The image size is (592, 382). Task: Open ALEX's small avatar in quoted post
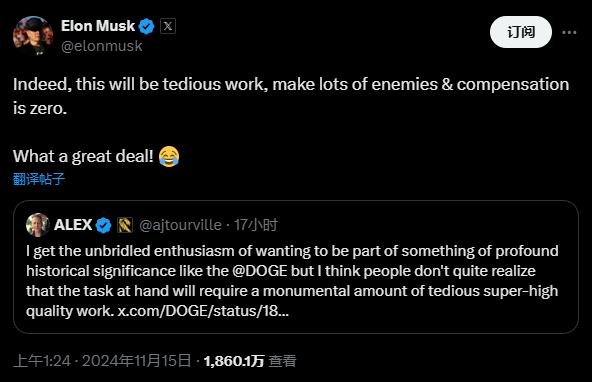(x=38, y=225)
